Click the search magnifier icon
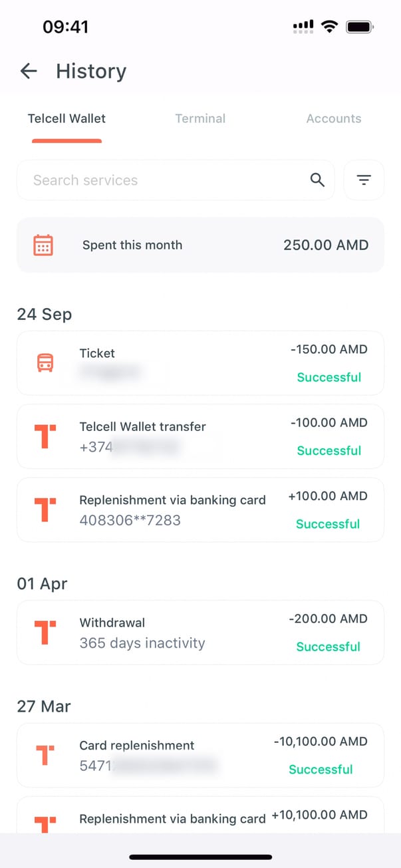The height and width of the screenshot is (868, 401). click(x=318, y=180)
